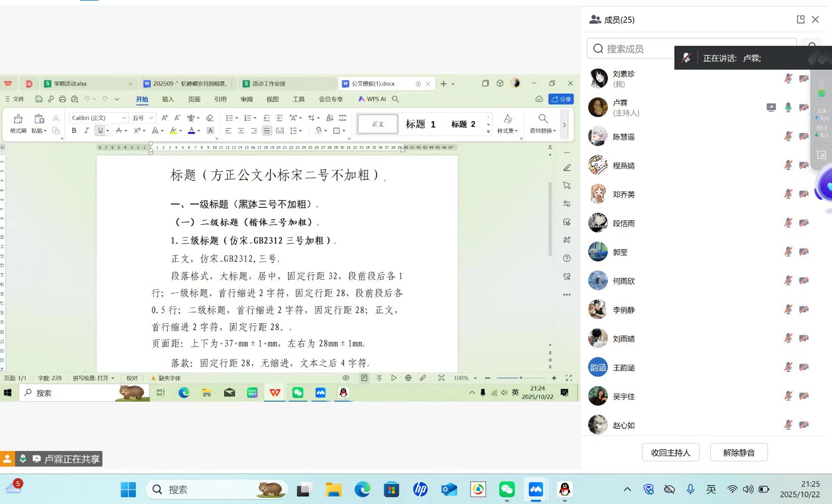Expand hidden icons chevron in bottom system tray
This screenshot has height=504, width=832.
627,489
